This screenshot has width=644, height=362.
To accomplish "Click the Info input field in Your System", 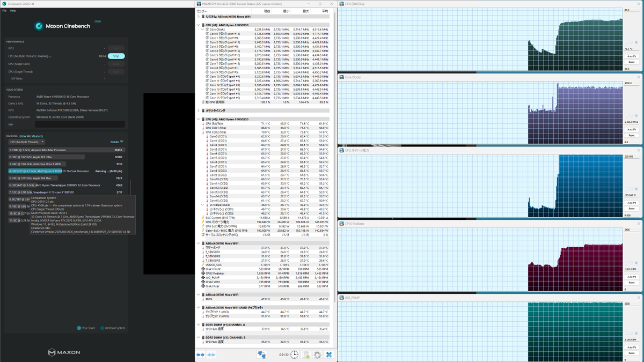I will 80,124.
